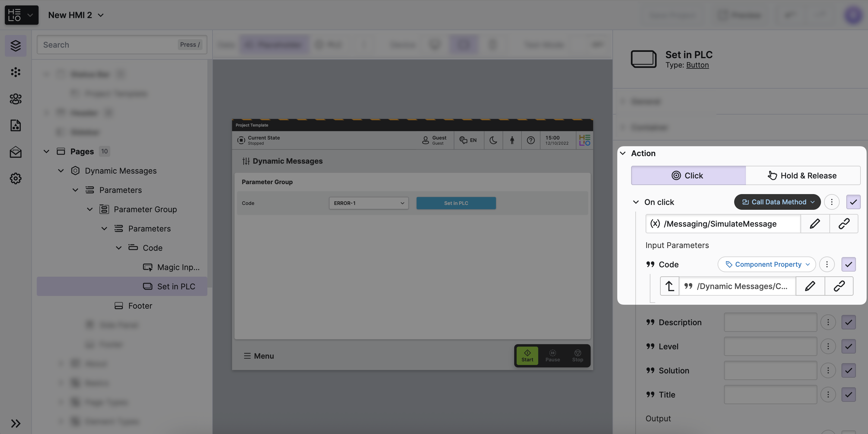Open the settings gear in sidebar
Screen dimensions: 868x434
(x=15, y=178)
